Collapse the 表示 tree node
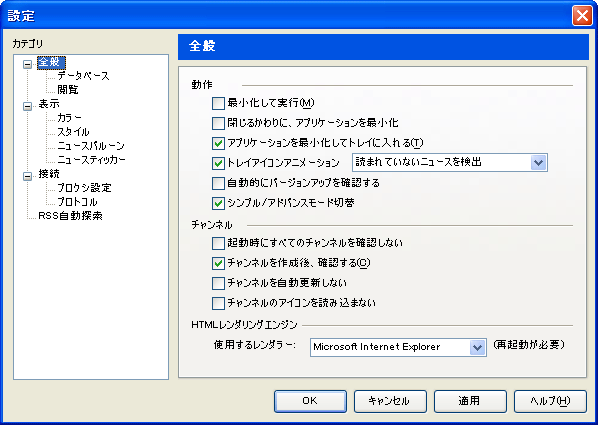The height and width of the screenshot is (425, 598). [x=27, y=106]
